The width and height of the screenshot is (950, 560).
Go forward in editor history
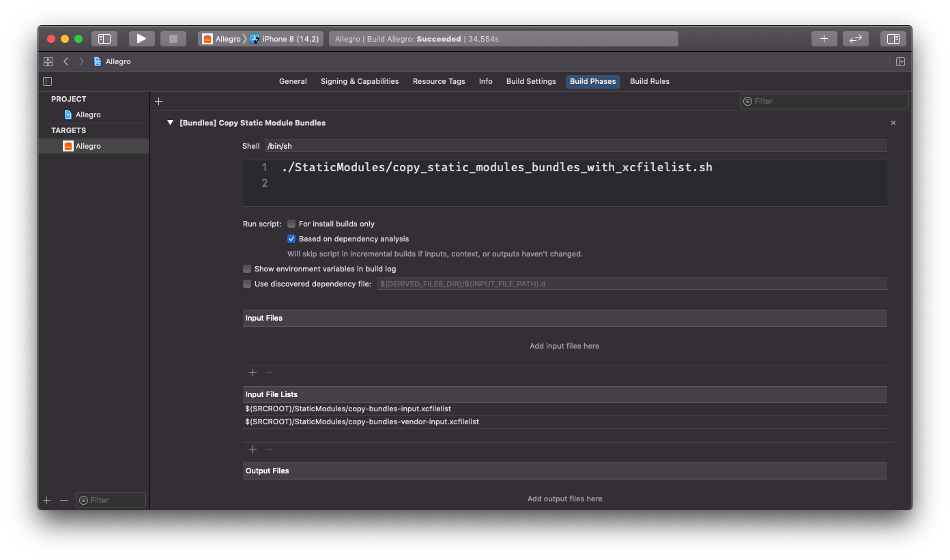(x=81, y=61)
